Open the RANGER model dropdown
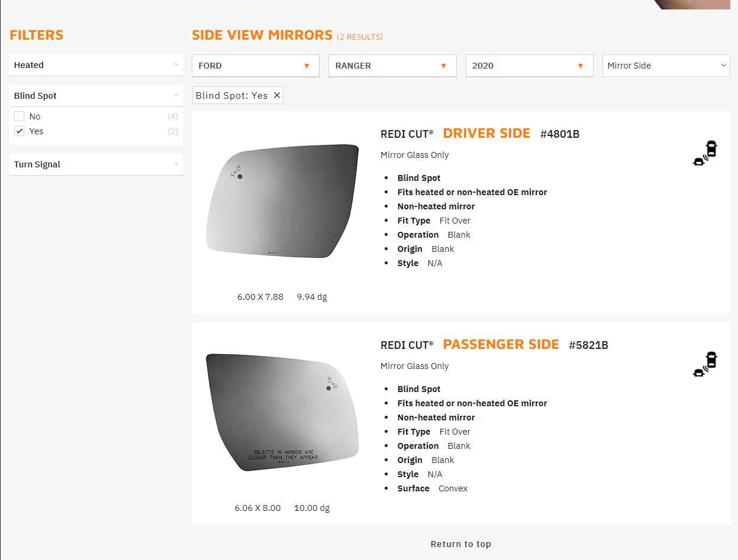Viewport: 738px width, 560px height. point(392,66)
